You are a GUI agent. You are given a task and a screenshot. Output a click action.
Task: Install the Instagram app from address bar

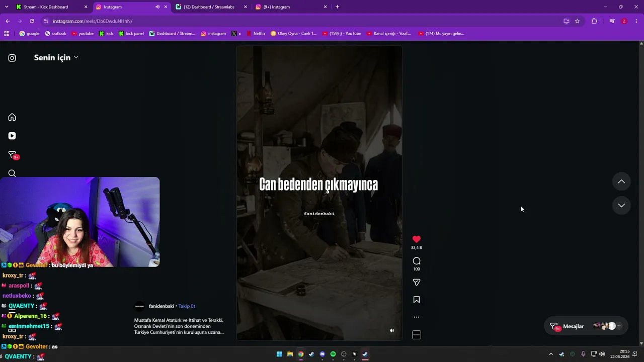[566, 21]
